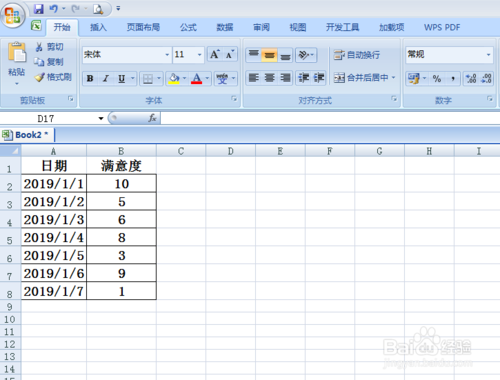Click the insert function fx button
500x380 pixels.
(x=152, y=118)
